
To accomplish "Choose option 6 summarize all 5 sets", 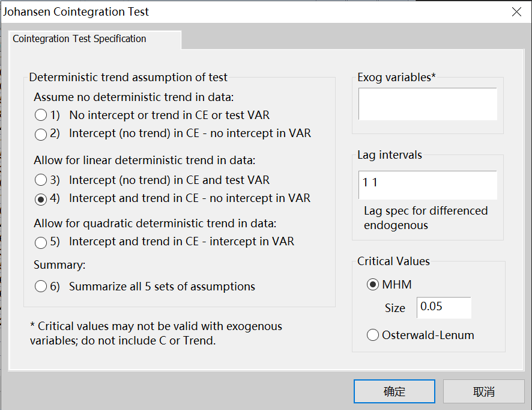I will pyautogui.click(x=41, y=287).
